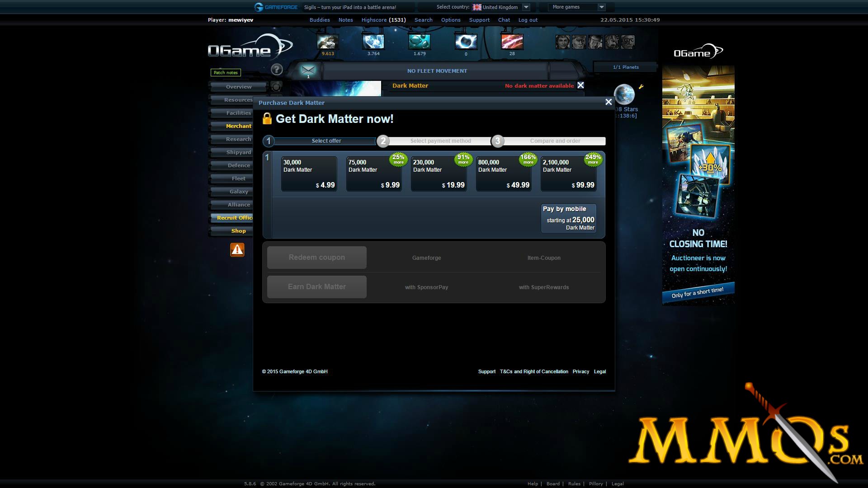The image size is (868, 488).
Task: Choose the 230,000 Dark Matter $19.99 offer
Action: click(x=439, y=174)
